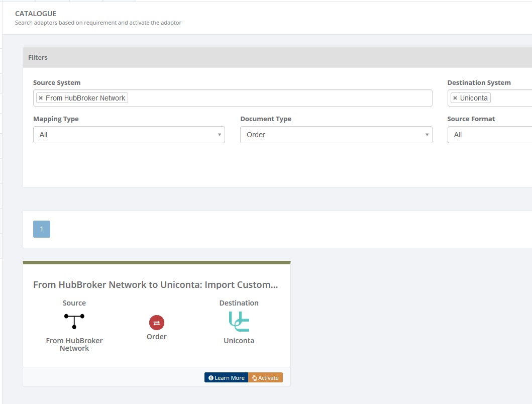532x404 pixels.
Task: Click the Mapping Type label
Action: pos(56,119)
